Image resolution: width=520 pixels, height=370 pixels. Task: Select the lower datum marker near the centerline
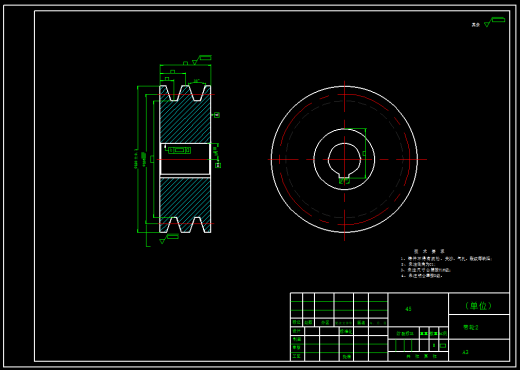[x=218, y=165]
